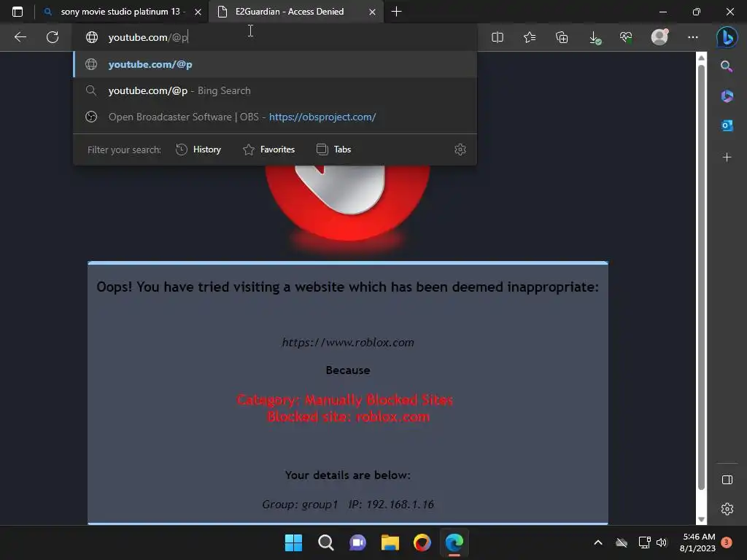747x560 pixels.
Task: Switch to sony movie studio platinum tab
Action: click(x=122, y=12)
